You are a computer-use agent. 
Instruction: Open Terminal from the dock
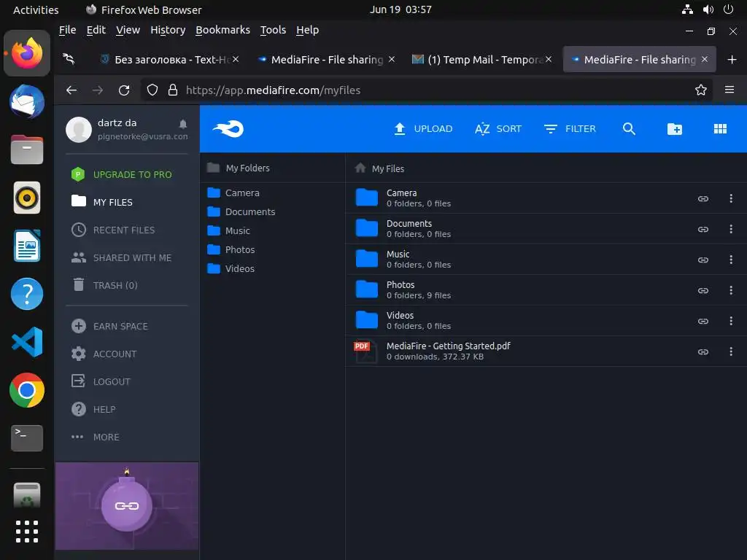27,438
